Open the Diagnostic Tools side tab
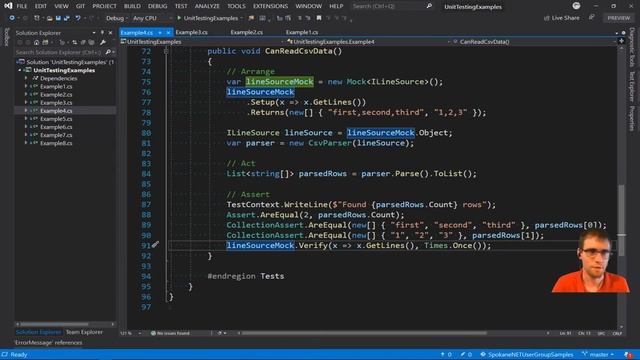 tap(632, 48)
